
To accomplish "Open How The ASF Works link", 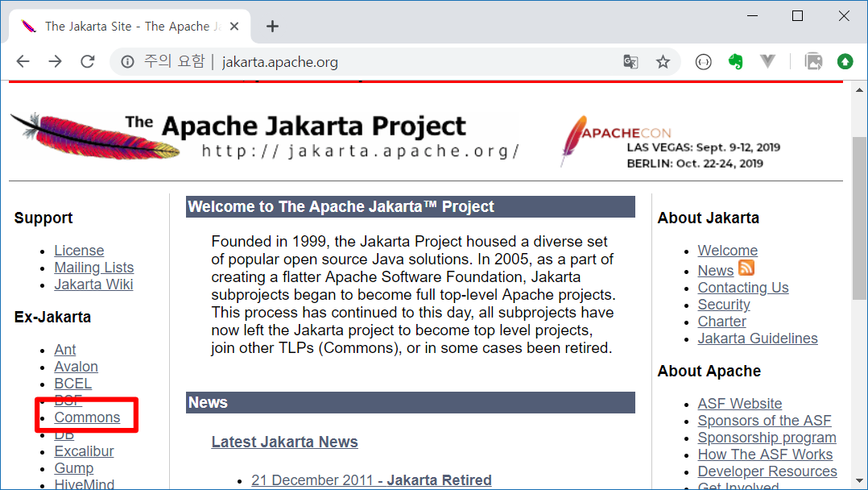I will coord(765,455).
